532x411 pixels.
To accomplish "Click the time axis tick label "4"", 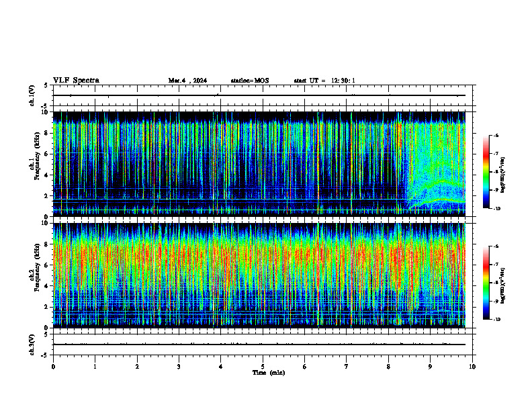I will click(x=221, y=367).
